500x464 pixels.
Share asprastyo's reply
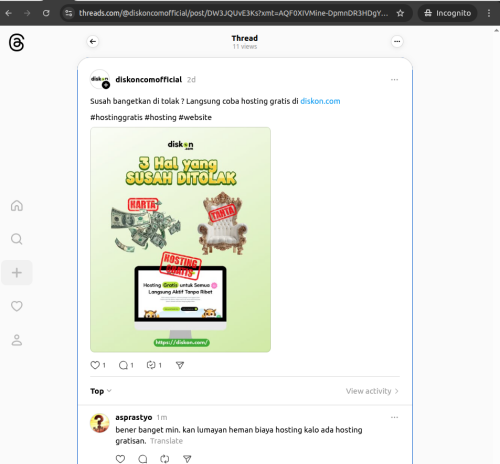point(187,459)
